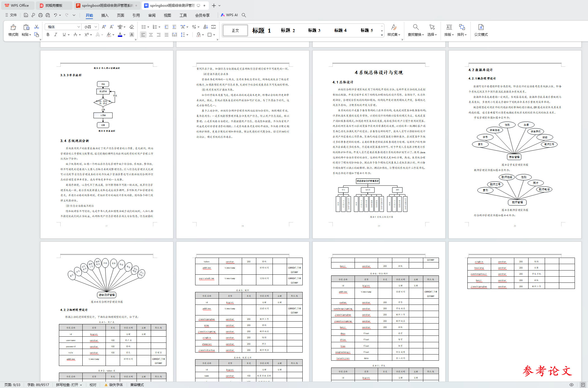Click the Format Painter (格式刷) icon

(x=13, y=27)
